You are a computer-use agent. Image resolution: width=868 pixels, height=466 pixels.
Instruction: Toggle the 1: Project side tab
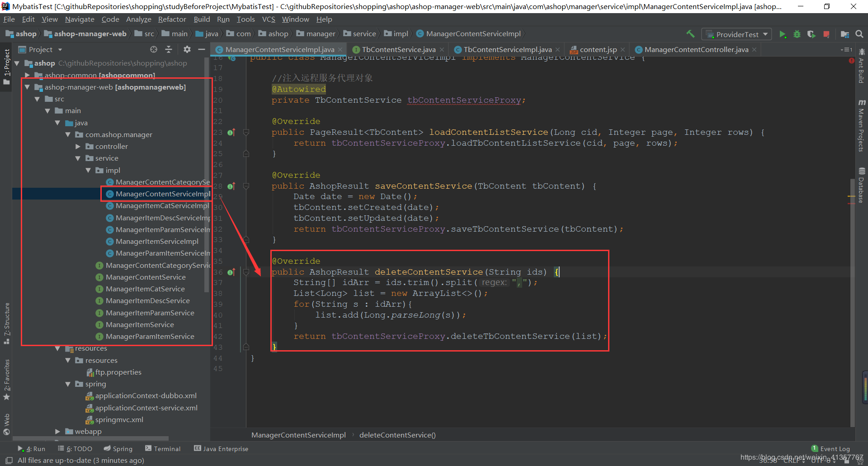(x=7, y=67)
